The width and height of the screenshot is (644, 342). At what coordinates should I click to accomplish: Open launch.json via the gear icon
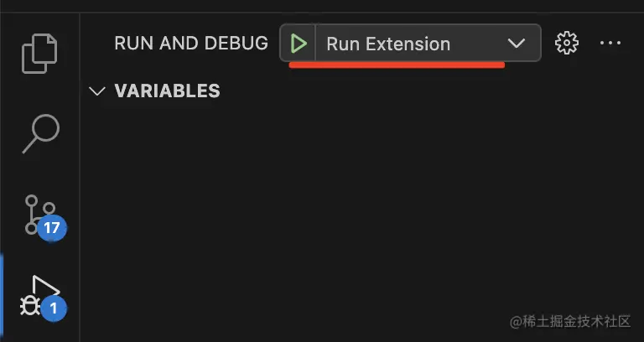568,43
